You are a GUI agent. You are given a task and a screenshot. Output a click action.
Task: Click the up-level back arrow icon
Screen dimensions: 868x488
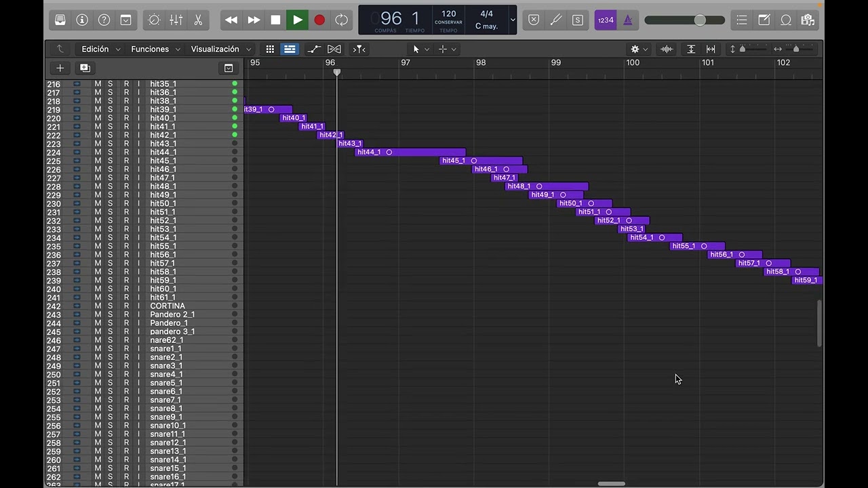[x=60, y=49]
